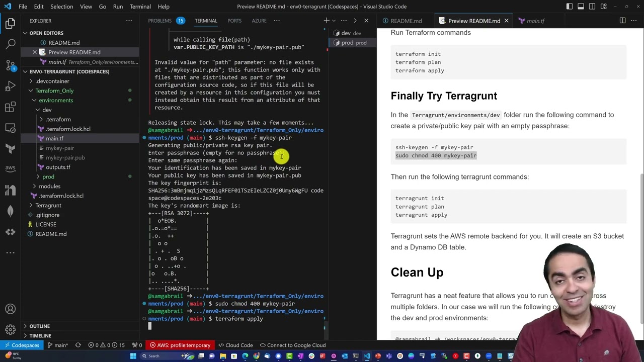Click the AWS profile:temporary status item

(180, 345)
